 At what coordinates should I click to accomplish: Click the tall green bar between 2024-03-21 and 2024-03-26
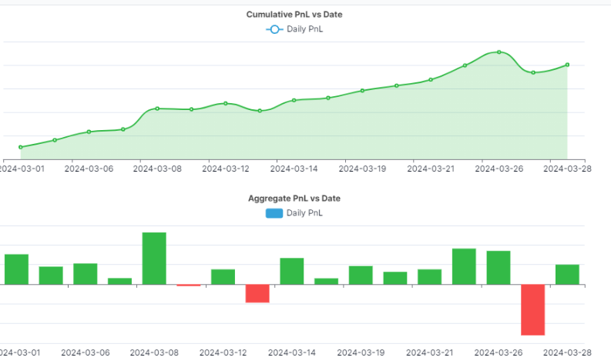(464, 267)
